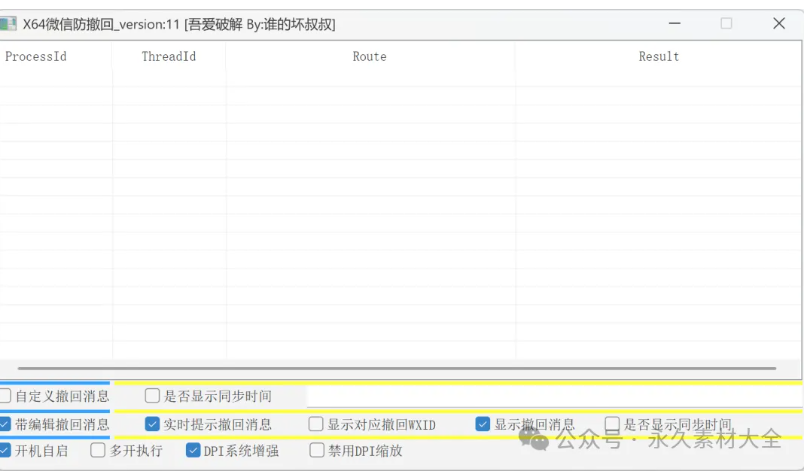Uncheck the 显示撤回消息 option
804x474 pixels.
tap(483, 424)
